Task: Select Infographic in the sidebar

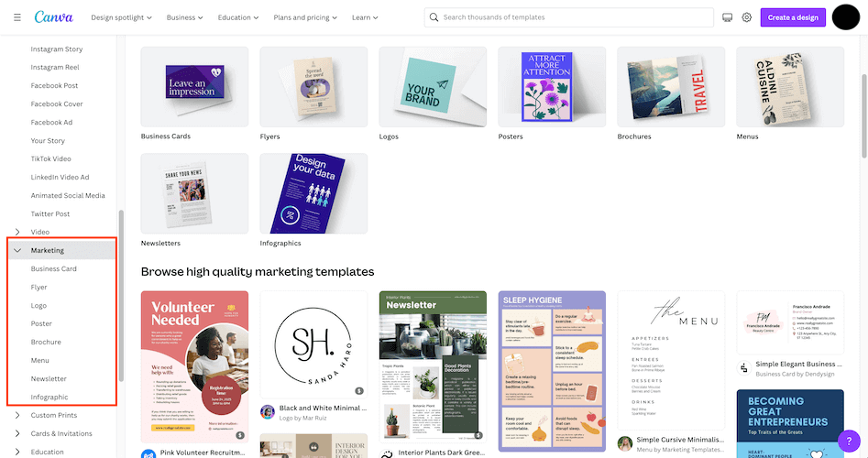Action: click(x=49, y=397)
